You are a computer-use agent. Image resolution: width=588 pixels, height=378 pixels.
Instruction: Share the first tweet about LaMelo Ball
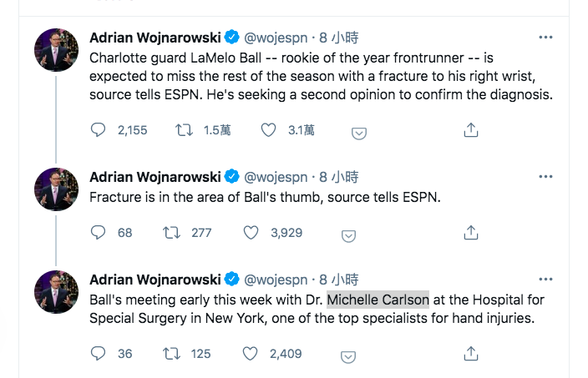pos(471,130)
